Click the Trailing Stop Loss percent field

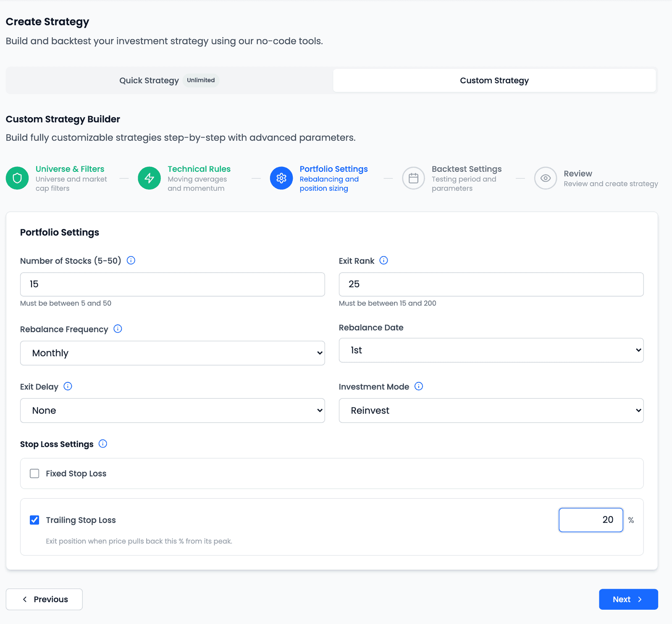(x=591, y=520)
